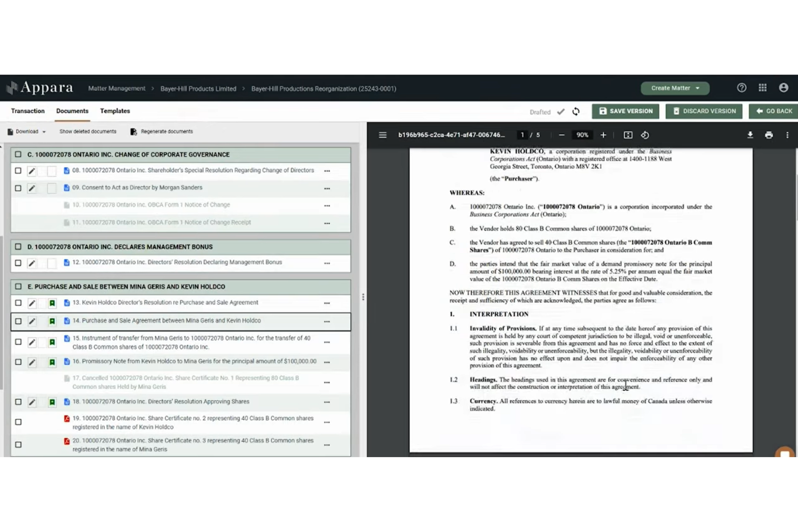The width and height of the screenshot is (798, 532).
Task: Select all in section C Change of Corporate Governance
Action: pyautogui.click(x=18, y=154)
